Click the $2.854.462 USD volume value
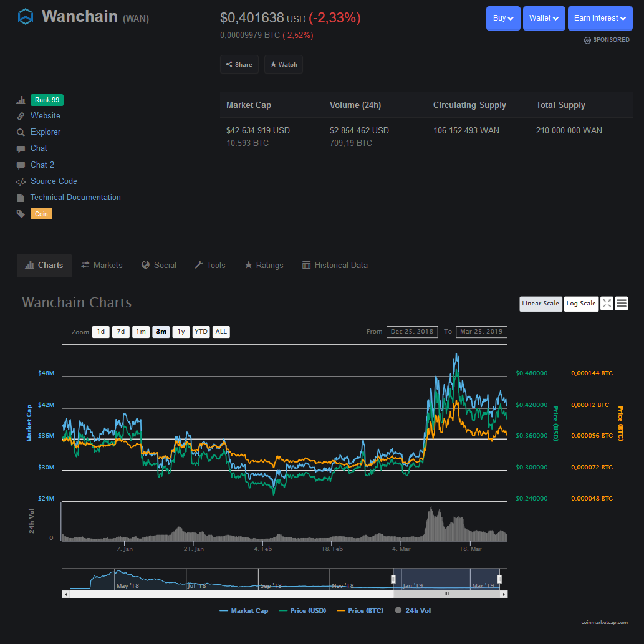This screenshot has width=644, height=644. click(359, 130)
